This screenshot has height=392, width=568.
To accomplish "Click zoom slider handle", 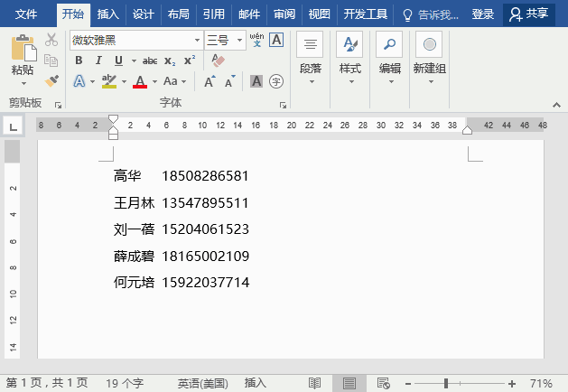I will pos(446,383).
